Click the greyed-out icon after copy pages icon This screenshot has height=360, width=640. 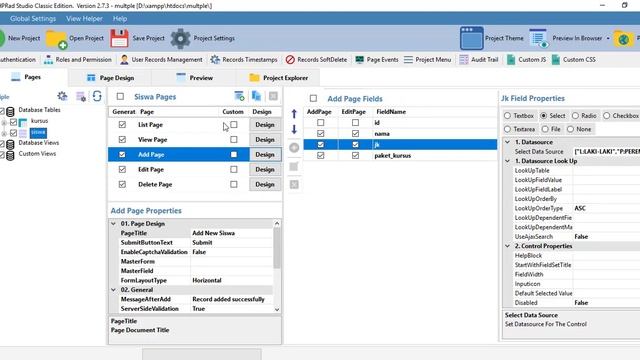(x=273, y=96)
